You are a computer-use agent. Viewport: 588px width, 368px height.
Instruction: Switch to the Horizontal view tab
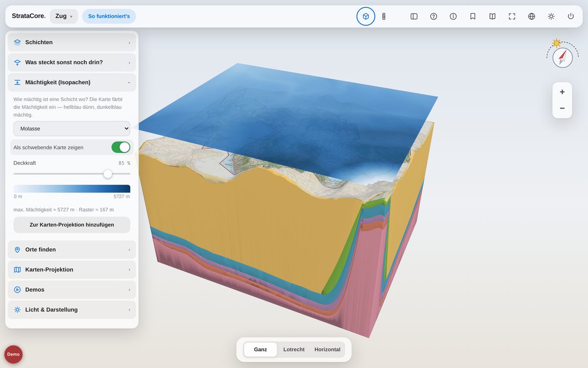coord(327,349)
